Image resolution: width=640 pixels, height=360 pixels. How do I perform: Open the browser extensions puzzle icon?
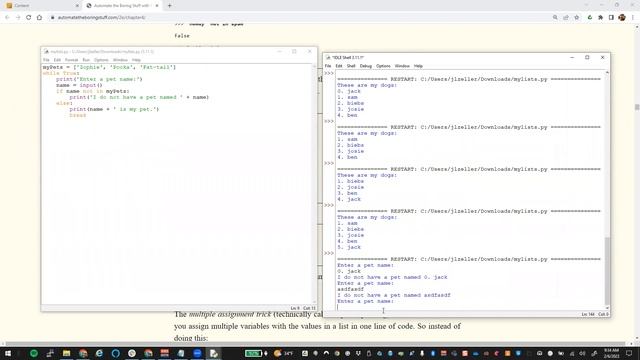click(x=600, y=18)
